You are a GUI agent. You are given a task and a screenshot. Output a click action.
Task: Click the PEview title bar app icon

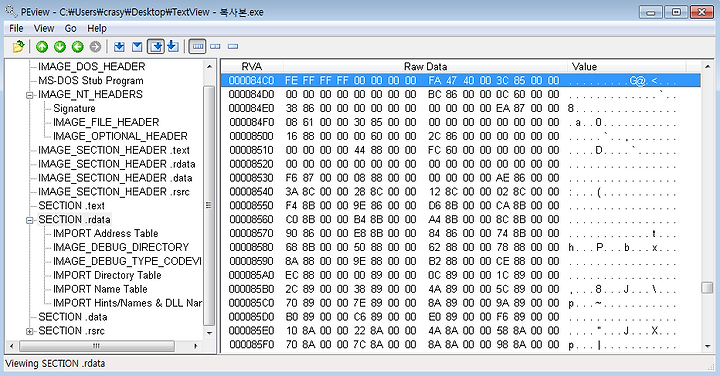[x=11, y=10]
